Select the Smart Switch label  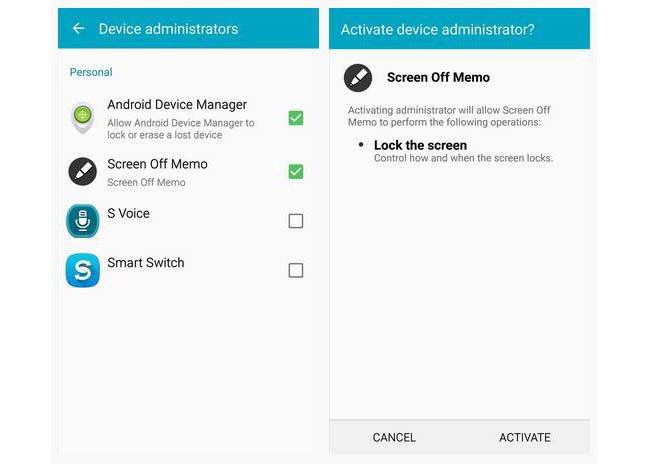146,262
